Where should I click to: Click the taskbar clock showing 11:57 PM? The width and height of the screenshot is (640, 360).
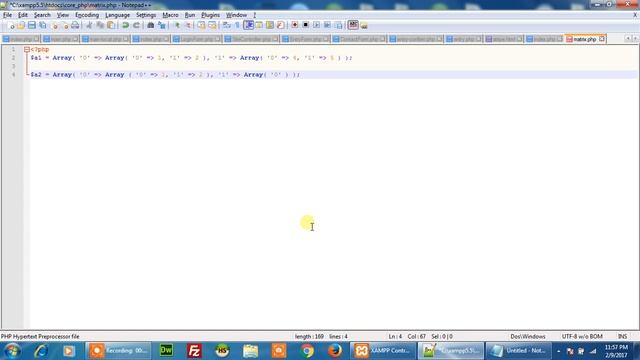point(616,351)
